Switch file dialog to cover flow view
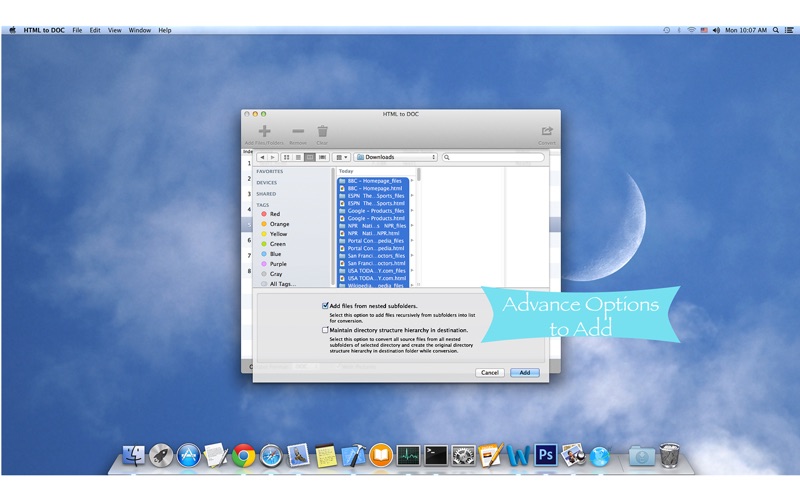 [322, 157]
